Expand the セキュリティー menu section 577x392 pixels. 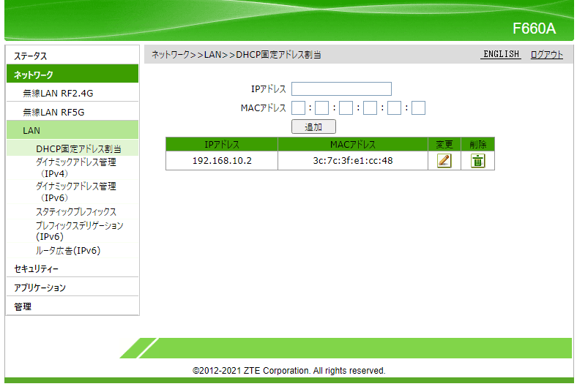pos(37,269)
